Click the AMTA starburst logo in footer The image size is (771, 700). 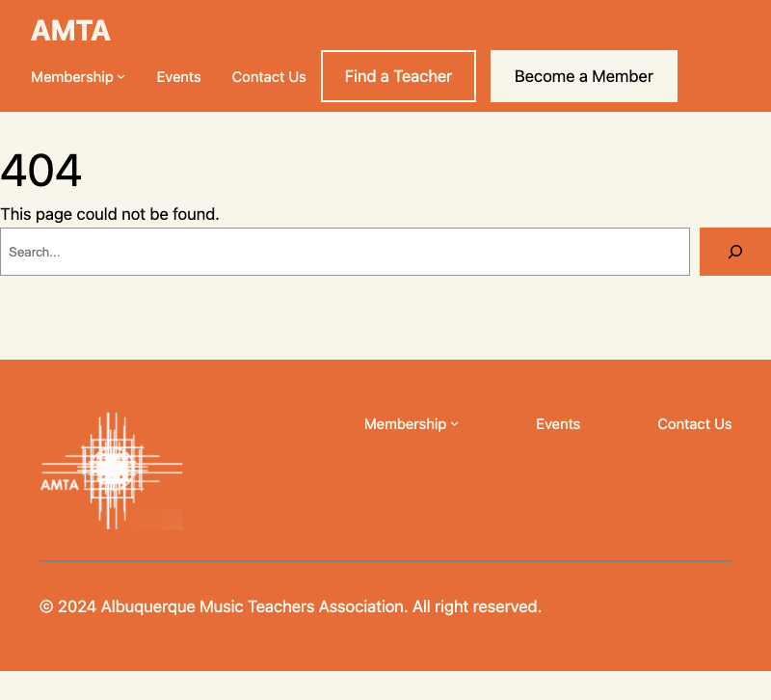click(113, 471)
